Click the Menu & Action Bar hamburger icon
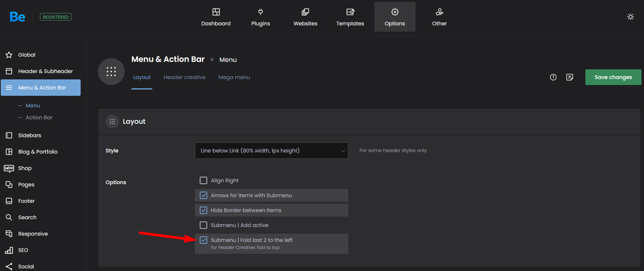The width and height of the screenshot is (644, 271). (x=9, y=88)
